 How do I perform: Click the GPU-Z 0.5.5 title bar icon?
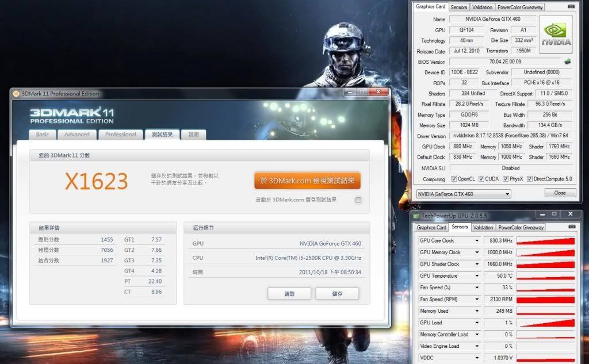[x=416, y=216]
